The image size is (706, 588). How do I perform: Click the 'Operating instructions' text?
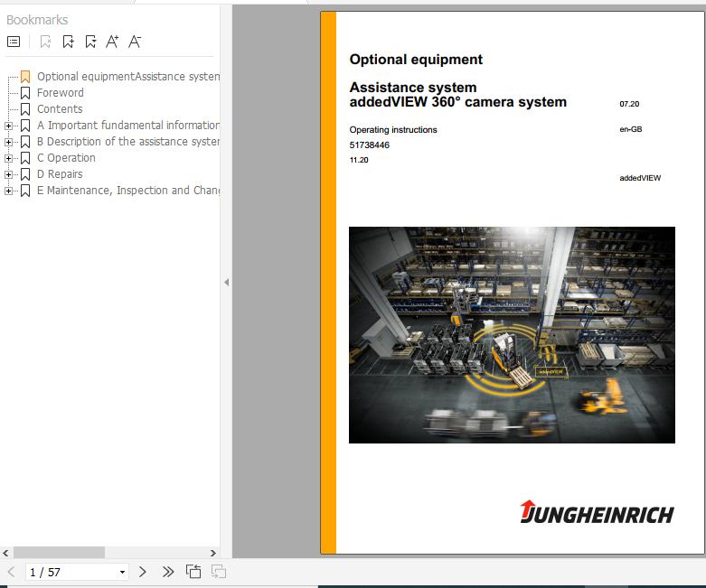click(x=393, y=129)
